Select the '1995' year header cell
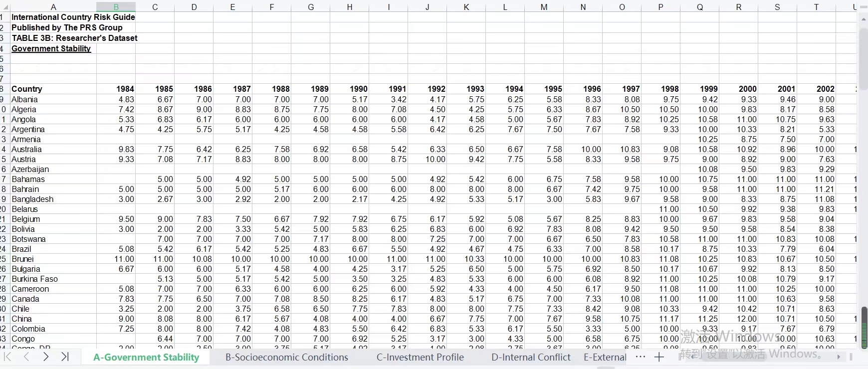Screen dimensions: 868x369 544,89
